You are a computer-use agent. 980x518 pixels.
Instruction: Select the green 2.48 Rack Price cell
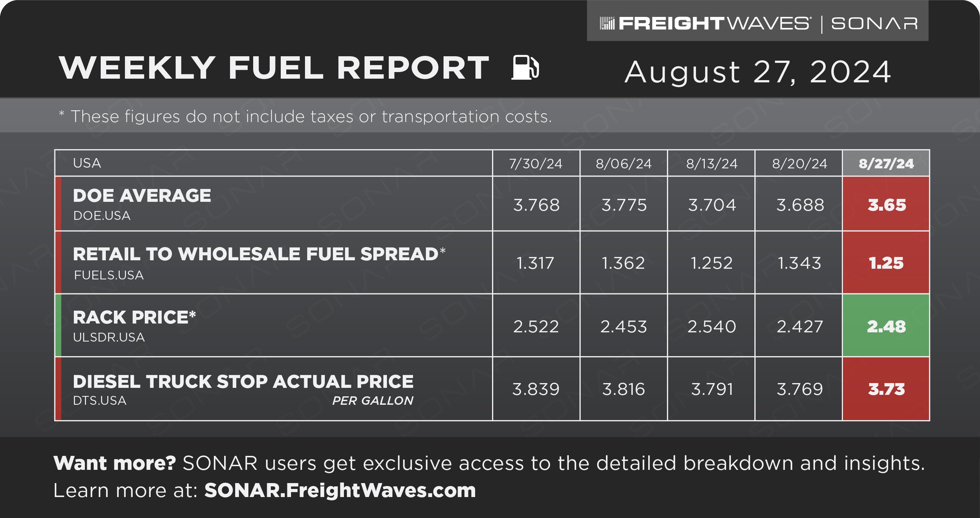click(x=886, y=325)
